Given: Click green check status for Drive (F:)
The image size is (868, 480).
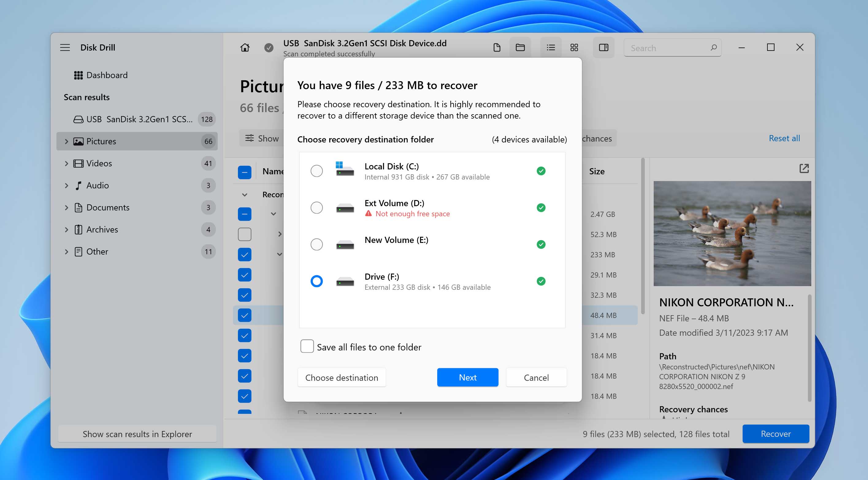Looking at the screenshot, I should point(541,281).
